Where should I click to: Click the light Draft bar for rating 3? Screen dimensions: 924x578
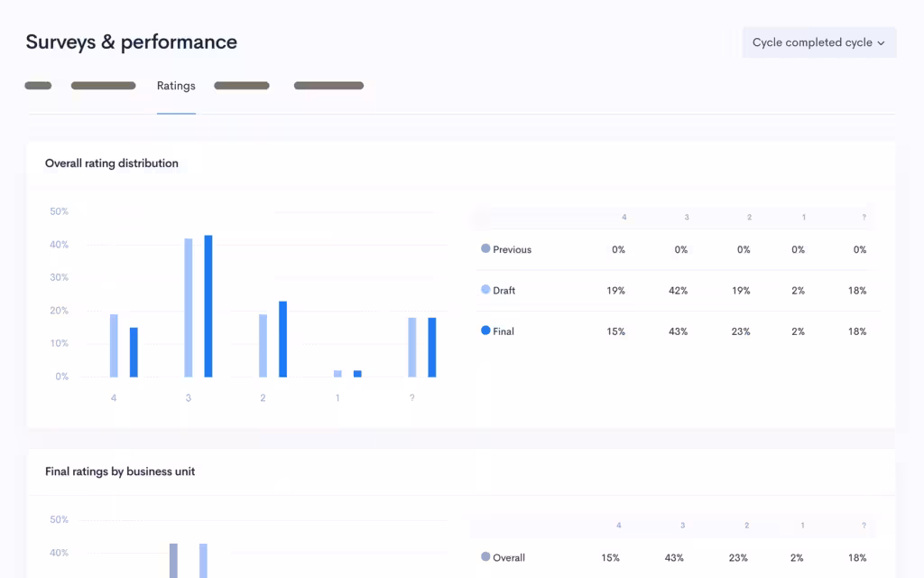click(x=189, y=308)
